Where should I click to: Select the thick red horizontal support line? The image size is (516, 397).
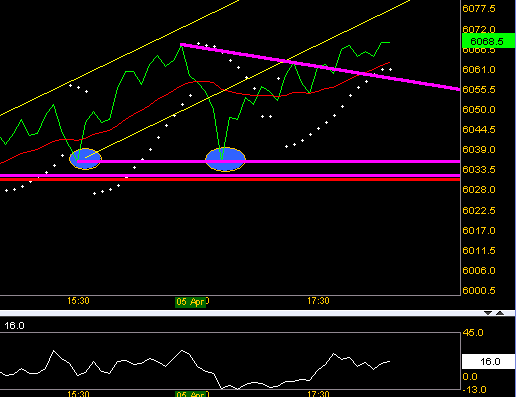[x=230, y=180]
